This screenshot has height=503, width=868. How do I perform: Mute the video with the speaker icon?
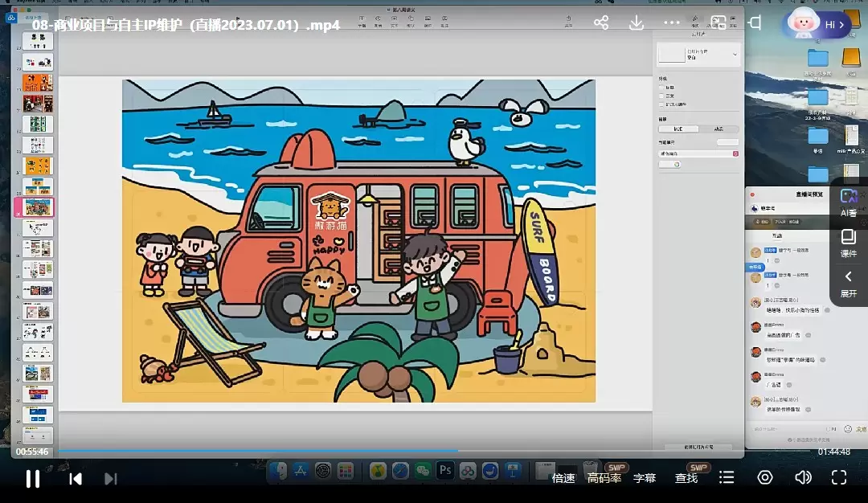point(803,478)
